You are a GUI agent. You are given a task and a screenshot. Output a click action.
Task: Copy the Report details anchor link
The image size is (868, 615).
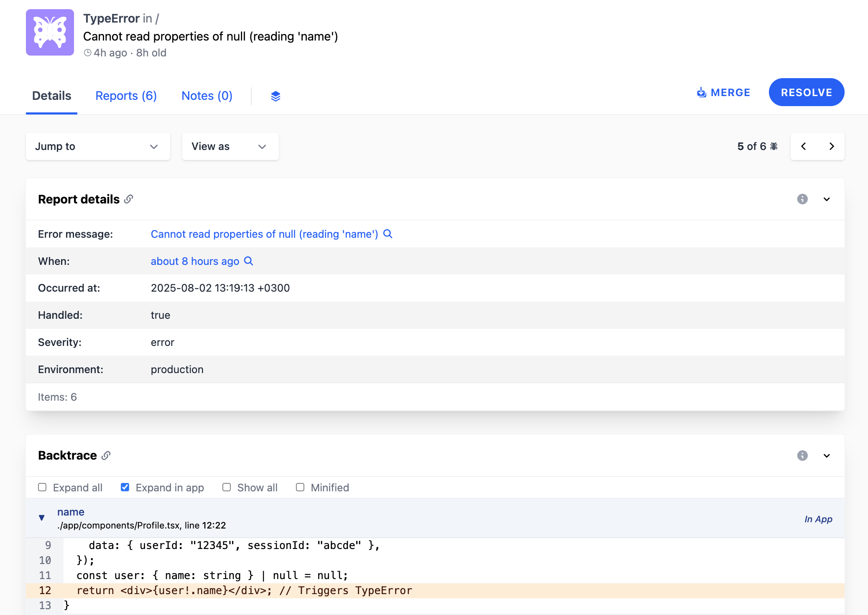[x=129, y=199]
